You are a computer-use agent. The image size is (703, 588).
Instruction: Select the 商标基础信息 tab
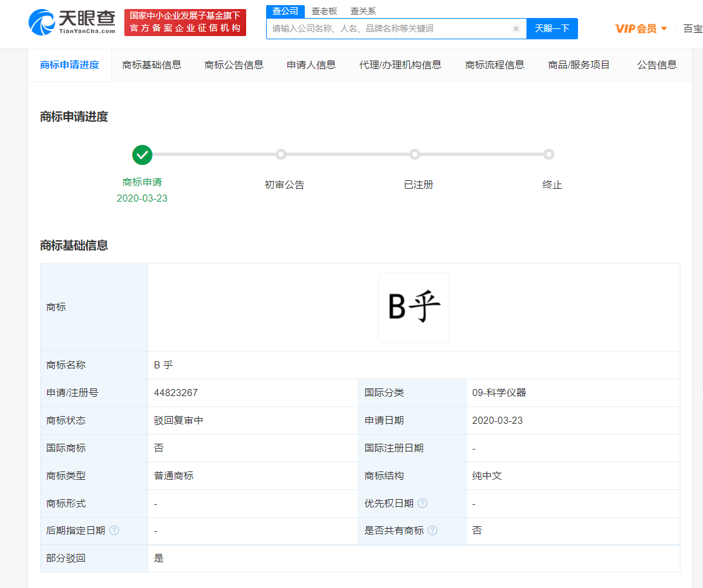(x=151, y=65)
